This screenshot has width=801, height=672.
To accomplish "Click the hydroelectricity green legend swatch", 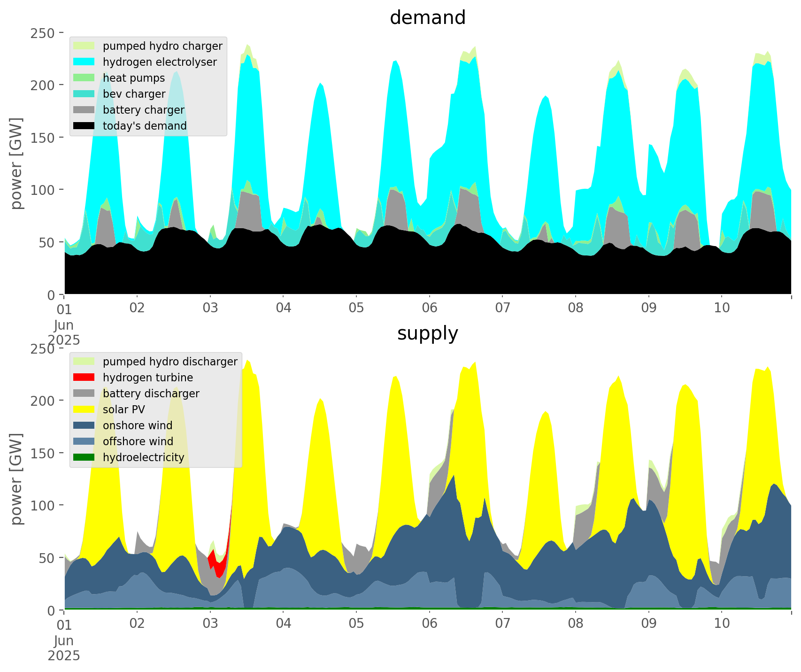I will point(85,457).
